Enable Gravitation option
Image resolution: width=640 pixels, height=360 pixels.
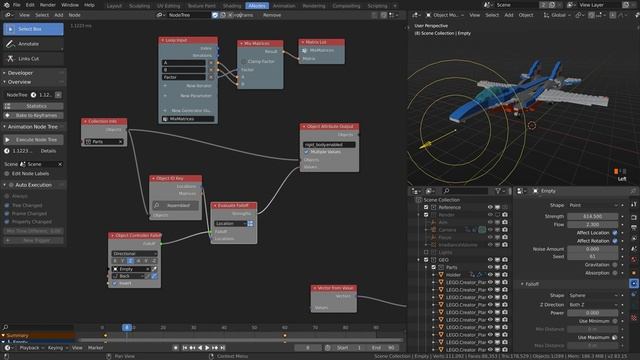tap(615, 264)
